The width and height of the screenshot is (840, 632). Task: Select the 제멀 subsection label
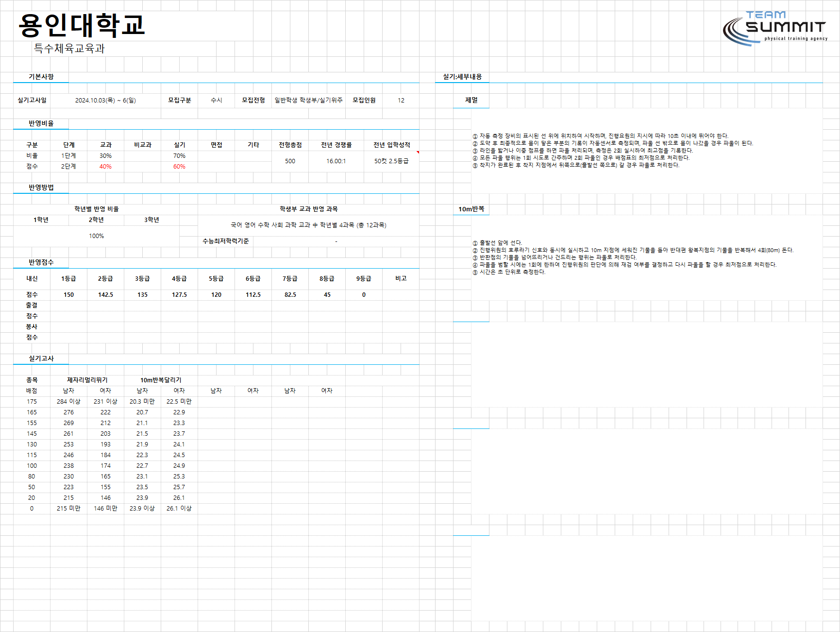471,100
